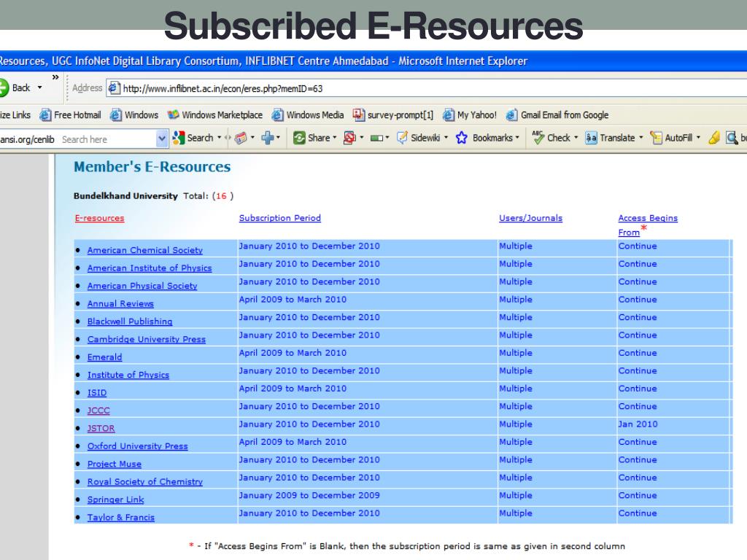Image resolution: width=747 pixels, height=560 pixels.
Task: Sort by E-resources column header
Action: pyautogui.click(x=99, y=218)
